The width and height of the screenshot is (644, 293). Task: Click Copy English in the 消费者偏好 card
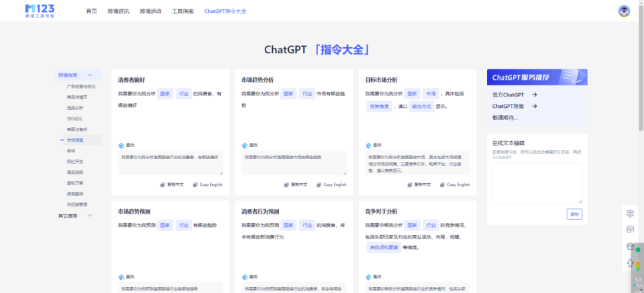(211, 185)
